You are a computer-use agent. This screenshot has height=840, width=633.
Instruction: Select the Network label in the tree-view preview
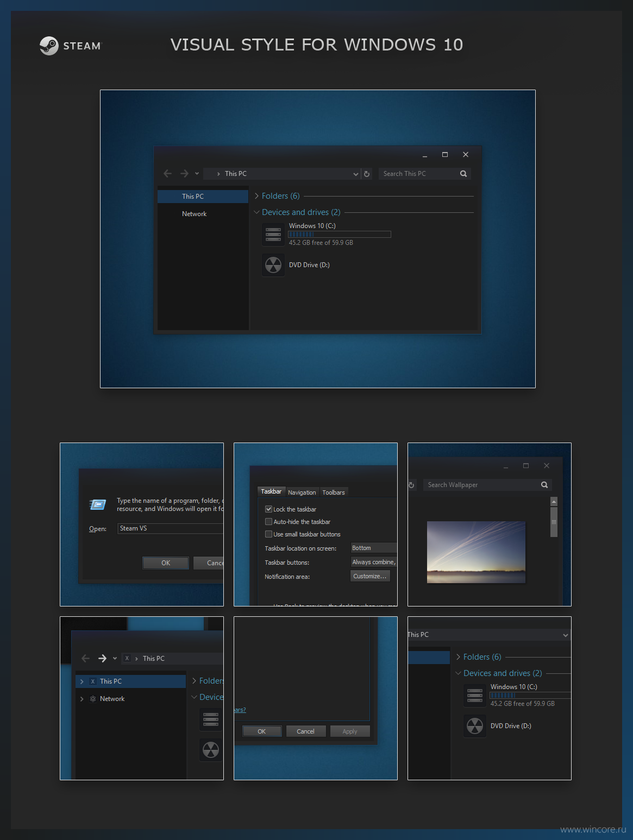[112, 699]
